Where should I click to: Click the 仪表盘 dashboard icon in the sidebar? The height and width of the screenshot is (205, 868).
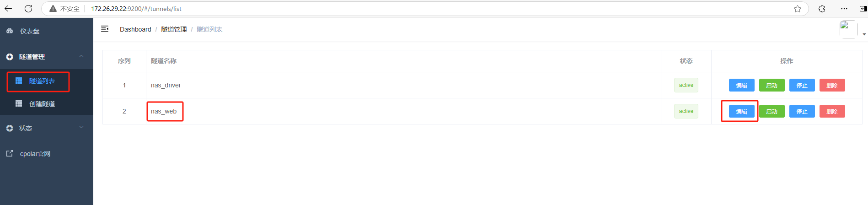tap(10, 31)
